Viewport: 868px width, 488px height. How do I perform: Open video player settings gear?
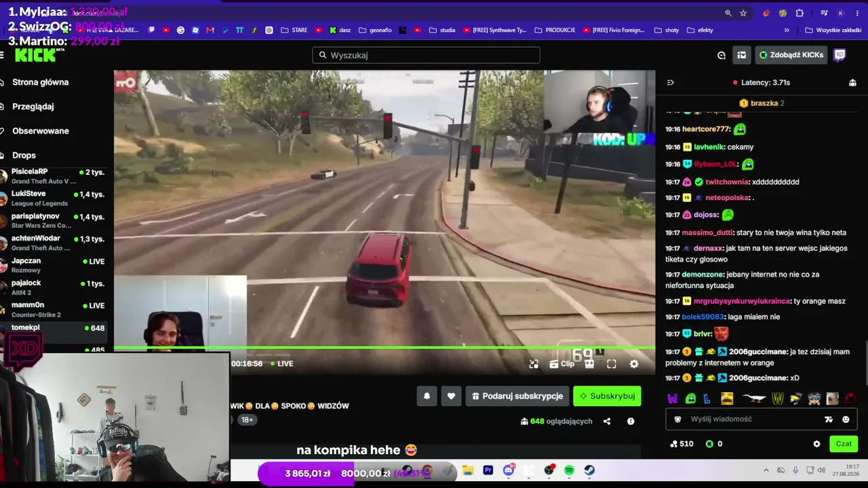(634, 364)
